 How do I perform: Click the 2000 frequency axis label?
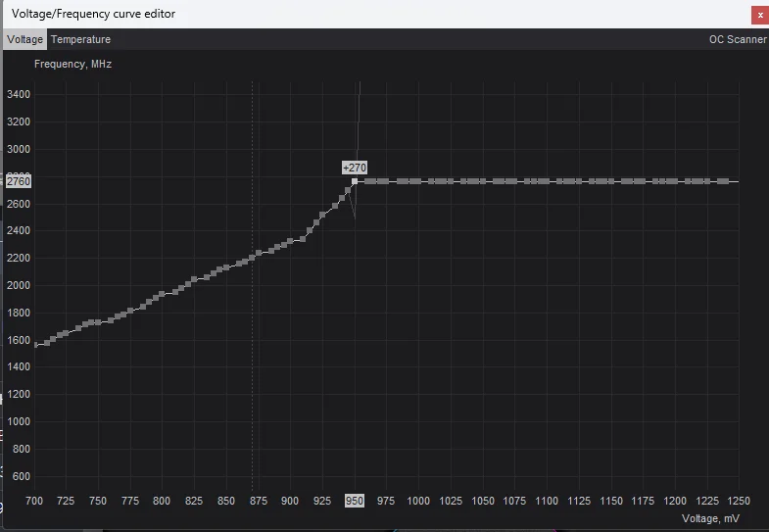(19, 285)
